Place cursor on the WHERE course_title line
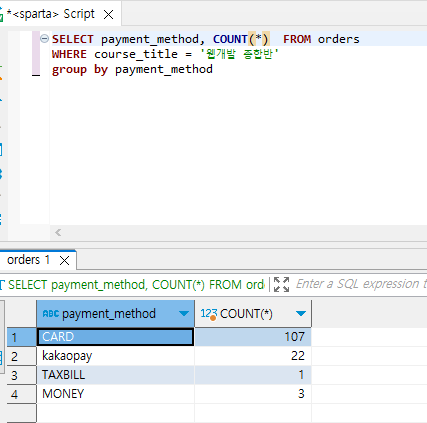 [165, 54]
